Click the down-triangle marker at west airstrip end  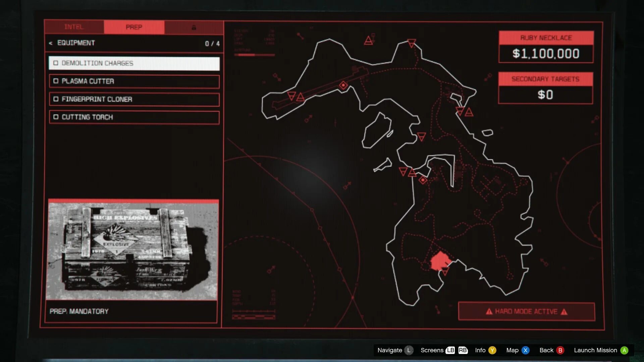point(291,96)
